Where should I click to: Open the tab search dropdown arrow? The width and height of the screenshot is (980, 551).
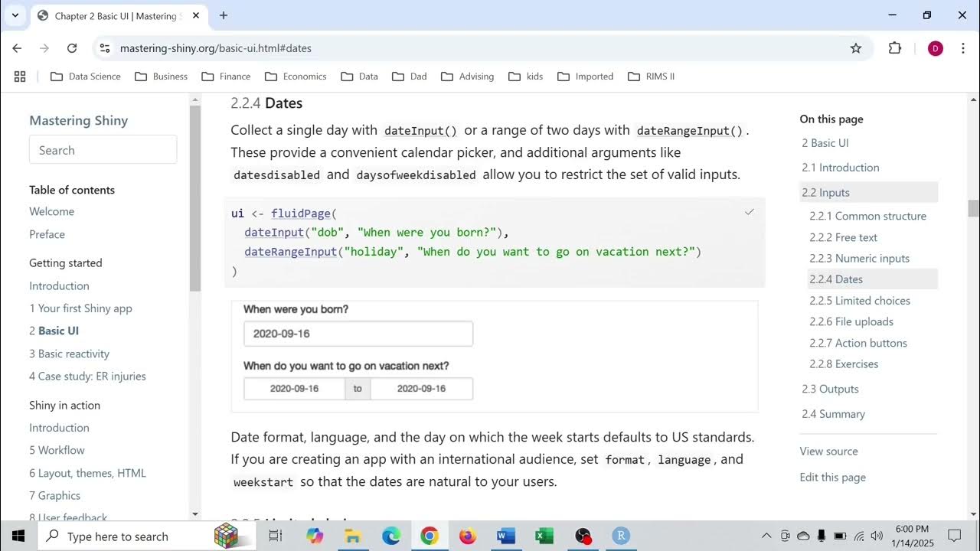[x=15, y=15]
